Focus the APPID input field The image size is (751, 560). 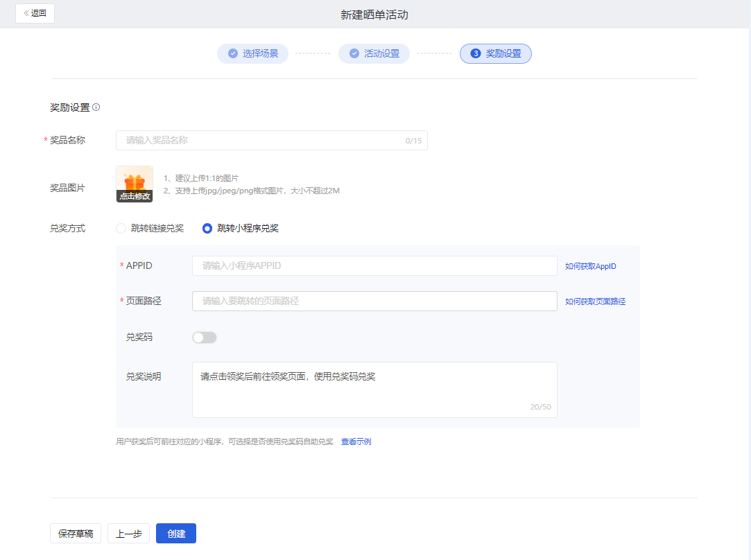(x=374, y=265)
